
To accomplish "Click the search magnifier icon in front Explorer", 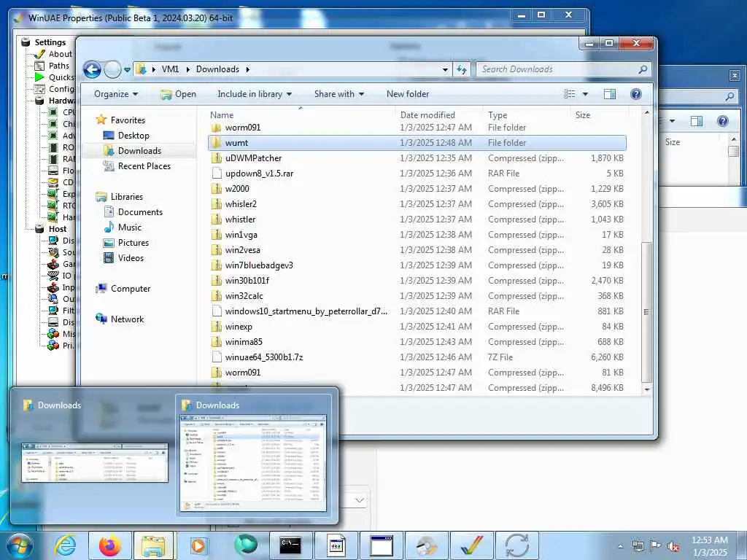I will pyautogui.click(x=642, y=69).
